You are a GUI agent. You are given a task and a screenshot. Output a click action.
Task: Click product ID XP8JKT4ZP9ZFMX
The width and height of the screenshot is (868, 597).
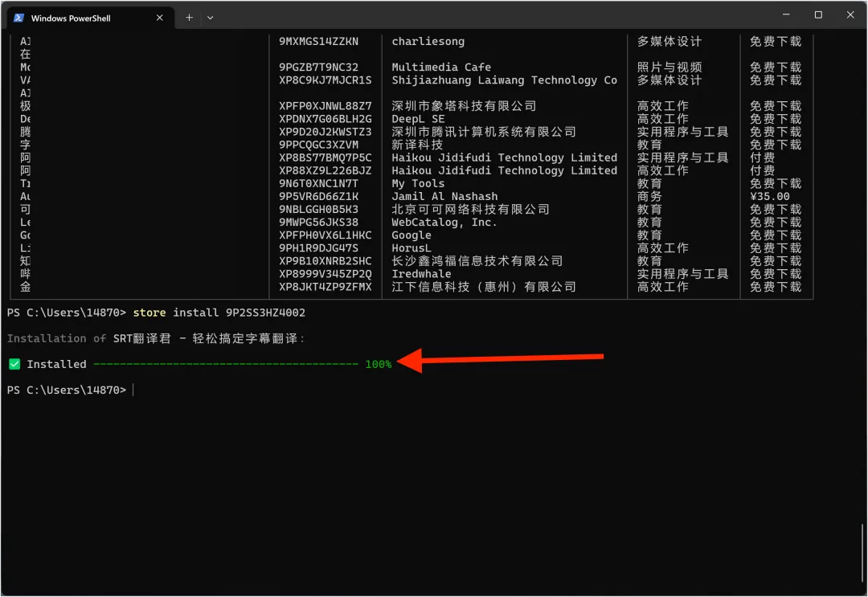325,287
